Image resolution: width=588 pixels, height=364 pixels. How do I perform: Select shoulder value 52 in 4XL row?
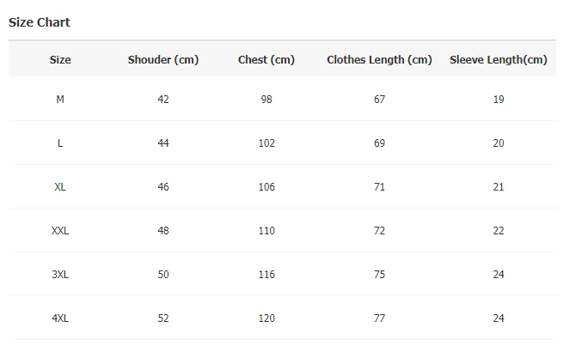click(163, 318)
